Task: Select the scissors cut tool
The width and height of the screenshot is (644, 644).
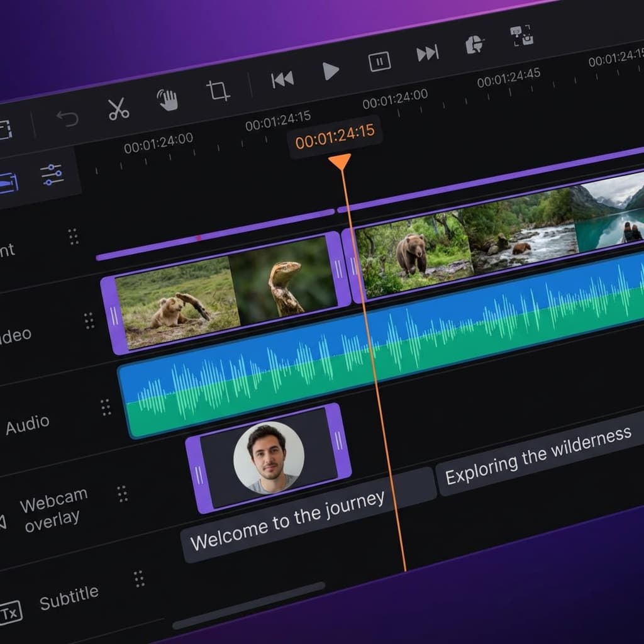Action: click(118, 109)
